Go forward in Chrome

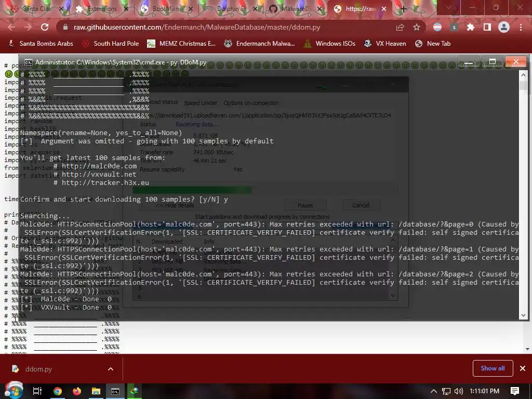point(28,27)
